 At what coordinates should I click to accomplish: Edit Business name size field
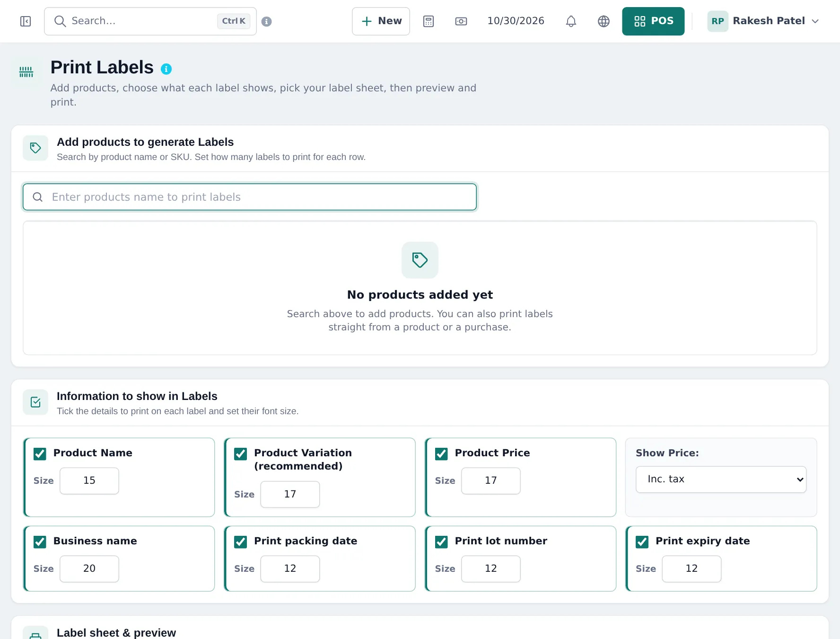click(89, 569)
